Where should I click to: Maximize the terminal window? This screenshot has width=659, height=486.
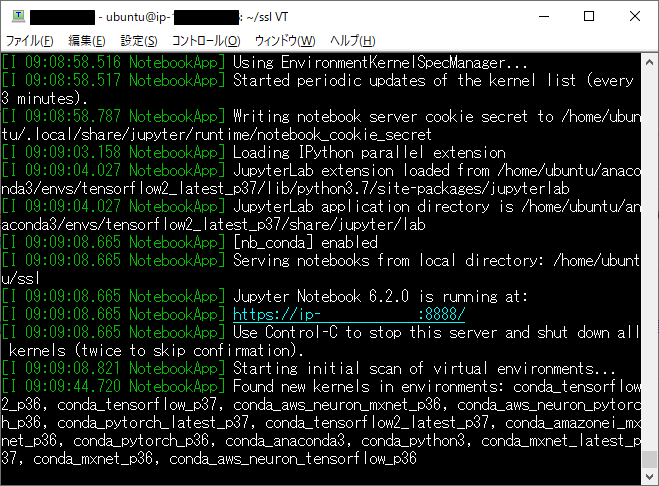(589, 17)
